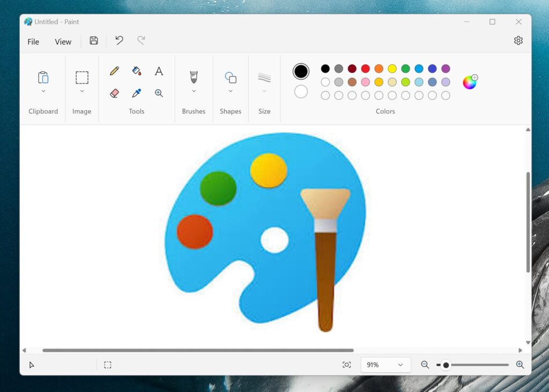549x392 pixels.
Task: Open the File menu
Action: [x=33, y=41]
